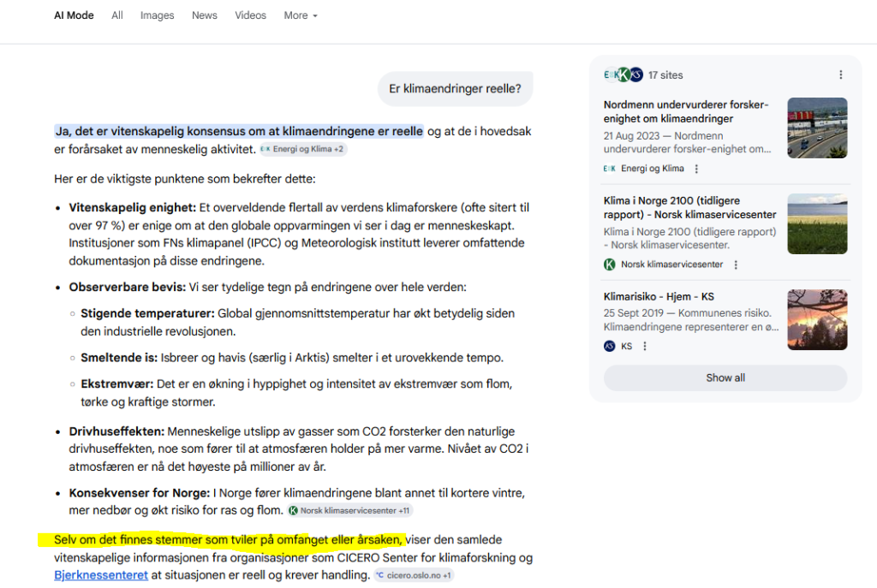Click the Smeltende is sub-bullet heading
The width and height of the screenshot is (877, 588).
pyautogui.click(x=119, y=358)
